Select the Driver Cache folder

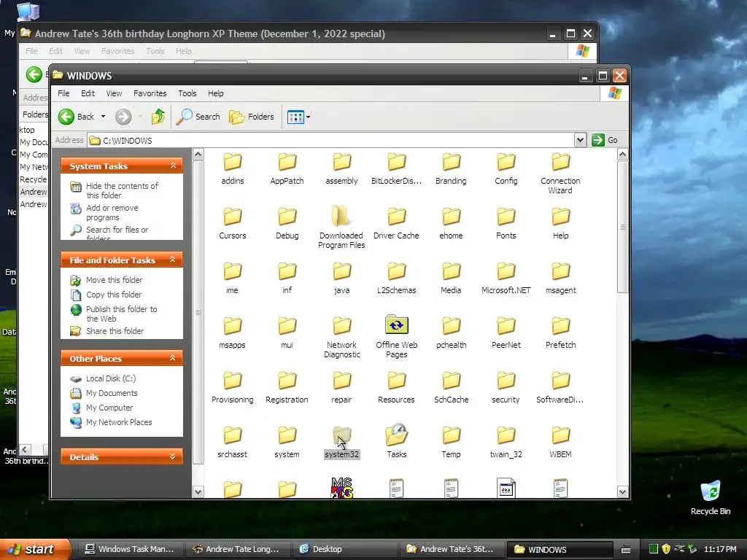396,224
